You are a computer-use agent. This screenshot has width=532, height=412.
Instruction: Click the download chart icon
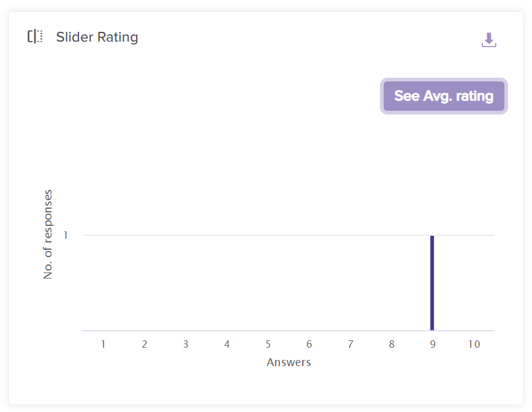[x=488, y=40]
